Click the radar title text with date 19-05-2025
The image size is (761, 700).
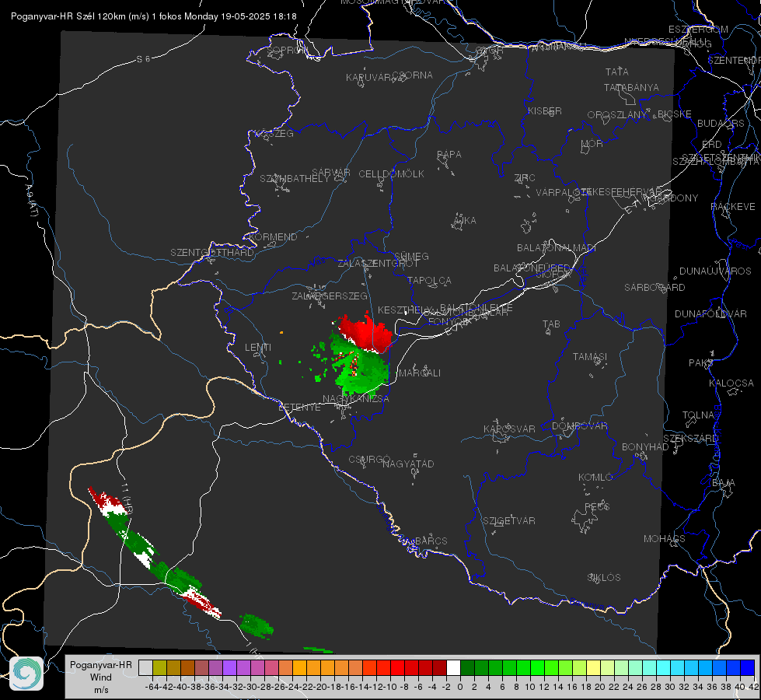coord(153,16)
